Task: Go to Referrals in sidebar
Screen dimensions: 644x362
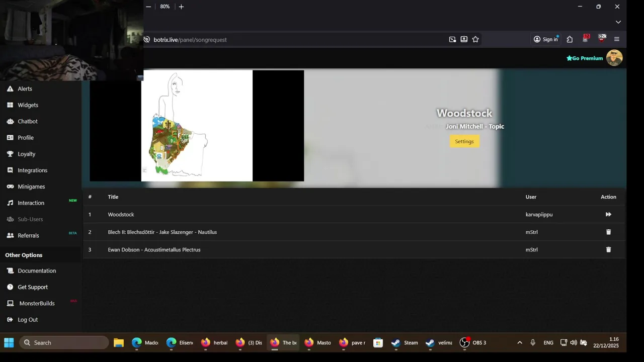Action: (x=28, y=235)
